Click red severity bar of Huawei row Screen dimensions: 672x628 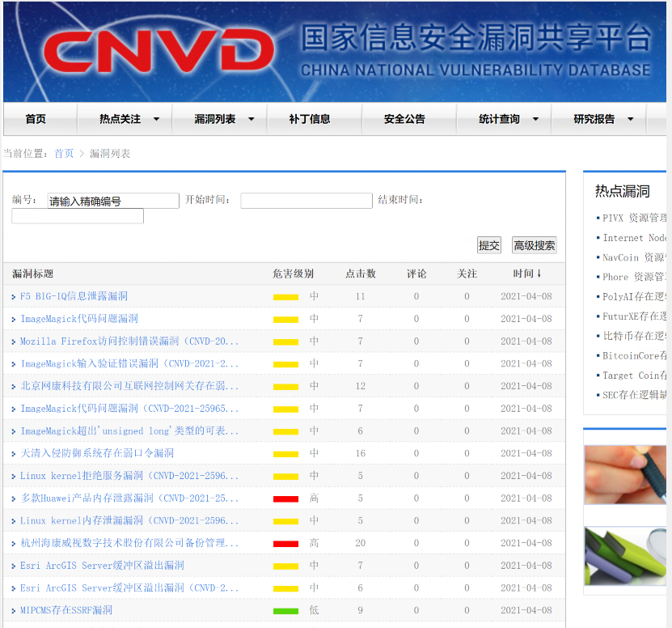pyautogui.click(x=285, y=499)
